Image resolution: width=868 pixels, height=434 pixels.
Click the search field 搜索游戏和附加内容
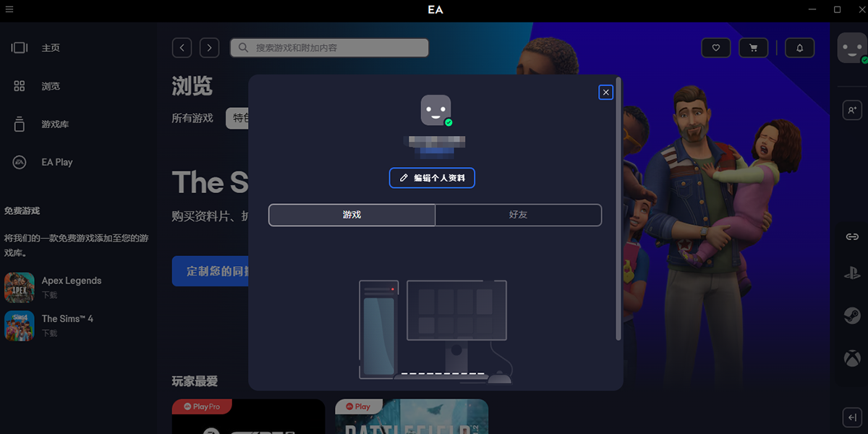pos(329,48)
